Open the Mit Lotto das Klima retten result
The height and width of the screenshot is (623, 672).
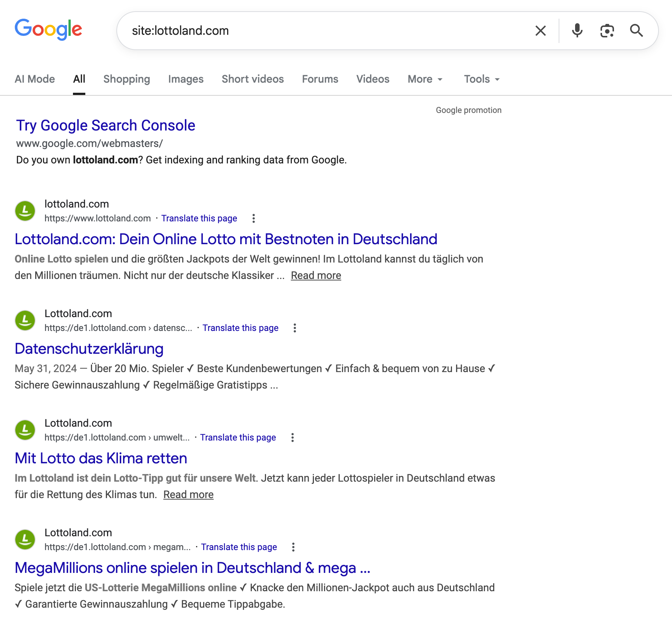pos(101,458)
